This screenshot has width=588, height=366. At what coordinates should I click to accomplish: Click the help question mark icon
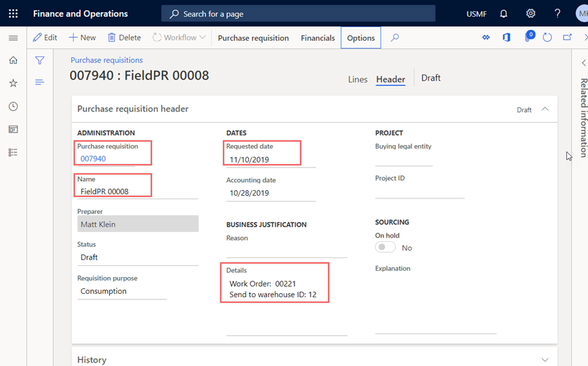[557, 13]
